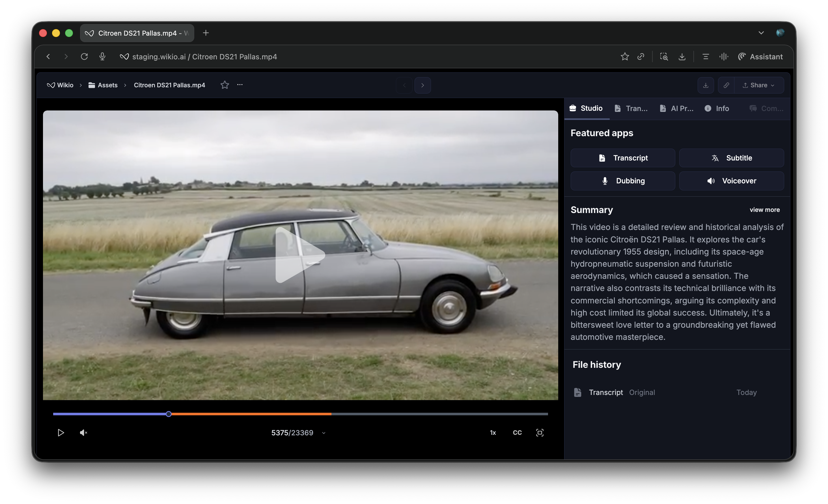Click the download icon beside Share
This screenshot has width=828, height=504.
tap(706, 85)
